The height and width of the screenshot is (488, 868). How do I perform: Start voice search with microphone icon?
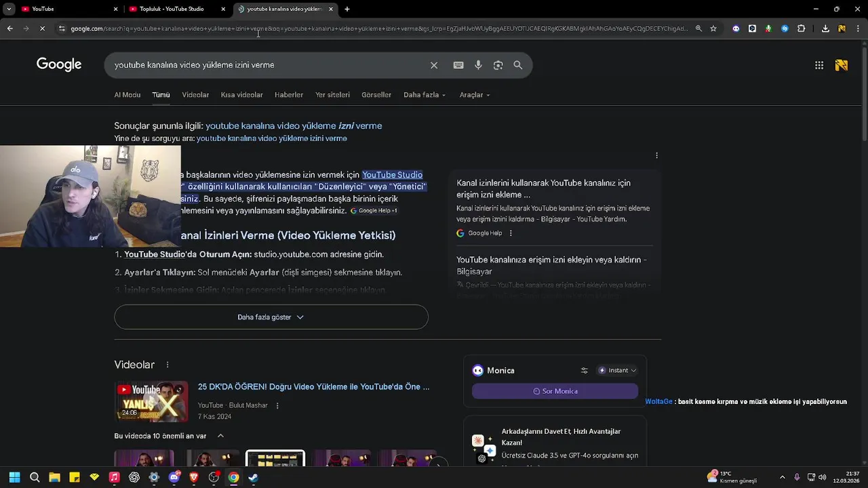478,65
